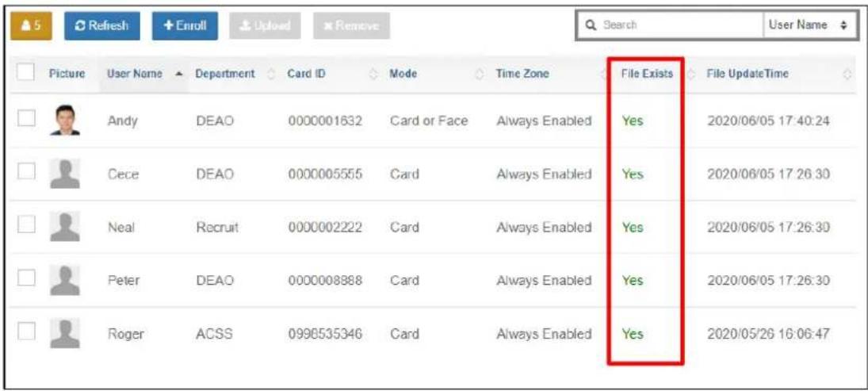Click Cece's placeholder avatar
868x391 pixels.
coord(65,174)
